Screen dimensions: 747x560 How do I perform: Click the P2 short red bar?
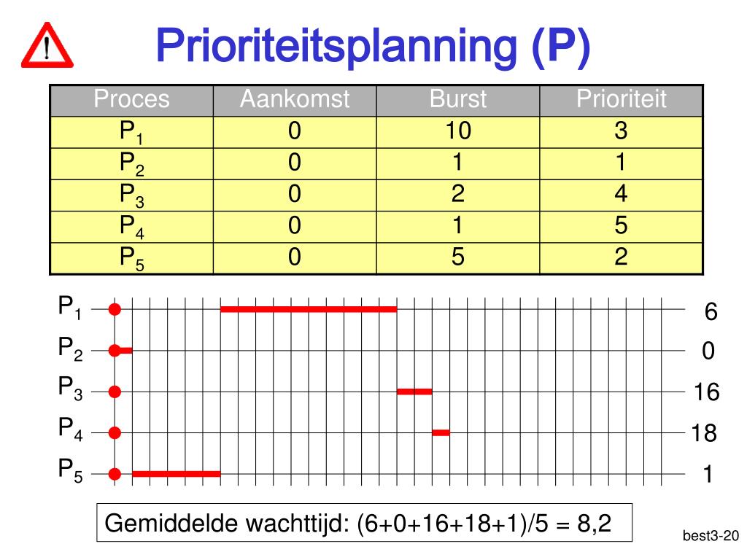pyautogui.click(x=125, y=351)
